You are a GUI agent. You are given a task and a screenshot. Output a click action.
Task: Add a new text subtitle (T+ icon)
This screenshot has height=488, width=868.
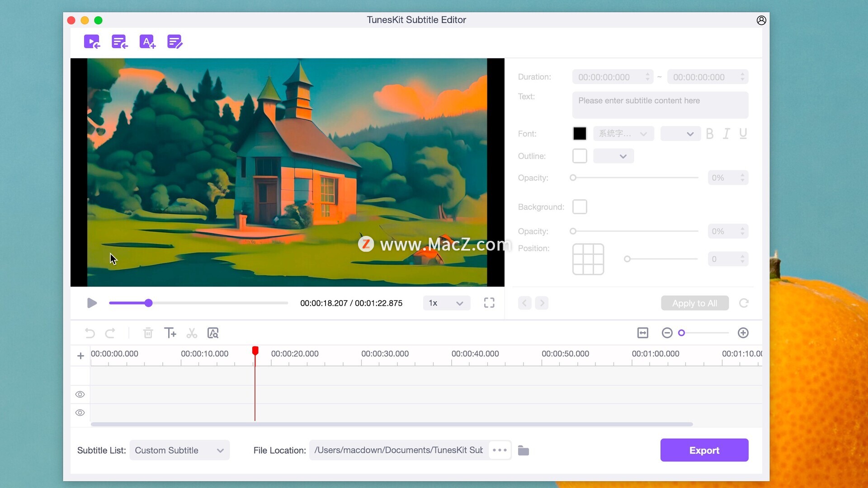(x=170, y=333)
